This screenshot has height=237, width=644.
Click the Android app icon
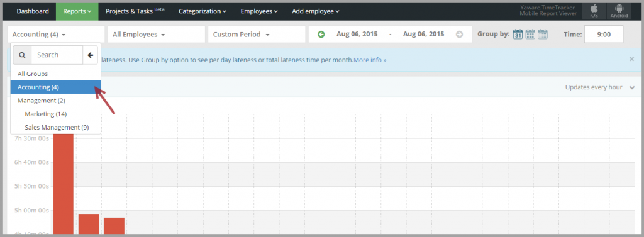coord(619,11)
